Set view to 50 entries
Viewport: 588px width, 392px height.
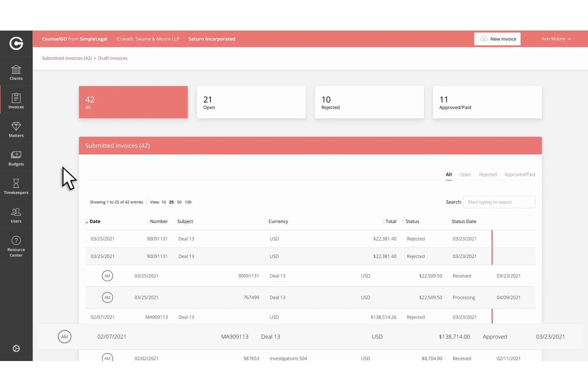[x=179, y=202]
